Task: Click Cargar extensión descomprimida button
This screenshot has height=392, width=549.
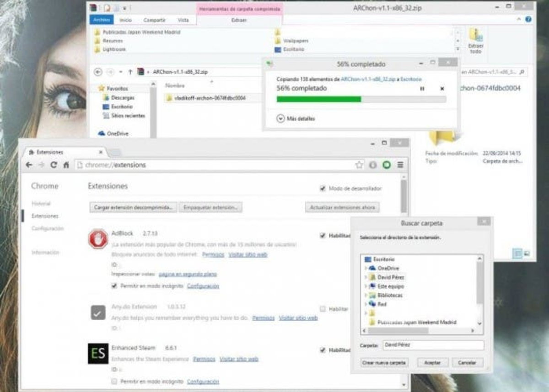Action: (133, 208)
